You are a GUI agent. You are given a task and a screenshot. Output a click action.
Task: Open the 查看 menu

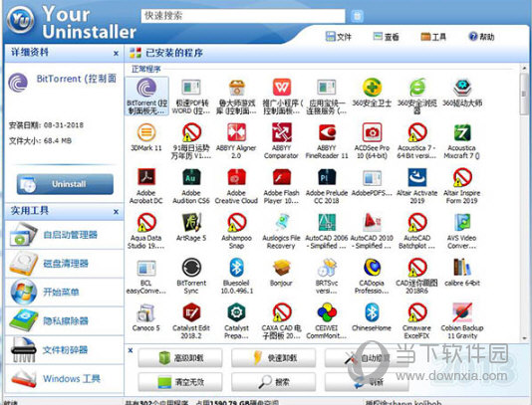click(x=387, y=37)
